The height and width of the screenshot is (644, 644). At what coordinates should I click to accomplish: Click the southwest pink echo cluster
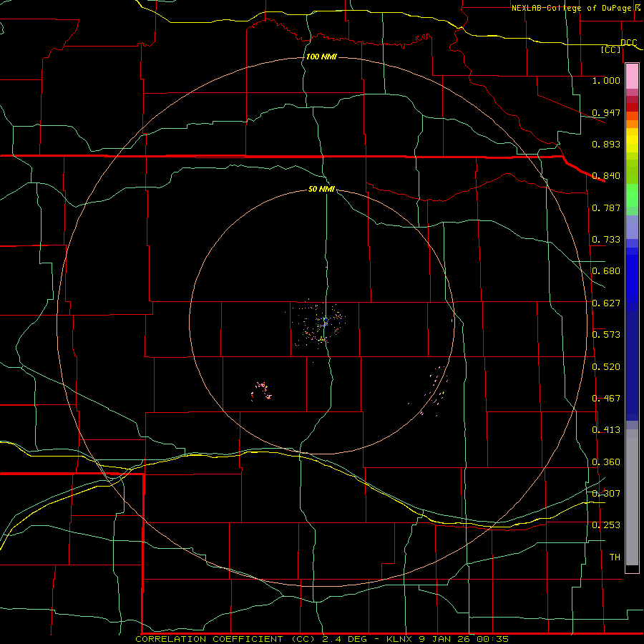(262, 391)
